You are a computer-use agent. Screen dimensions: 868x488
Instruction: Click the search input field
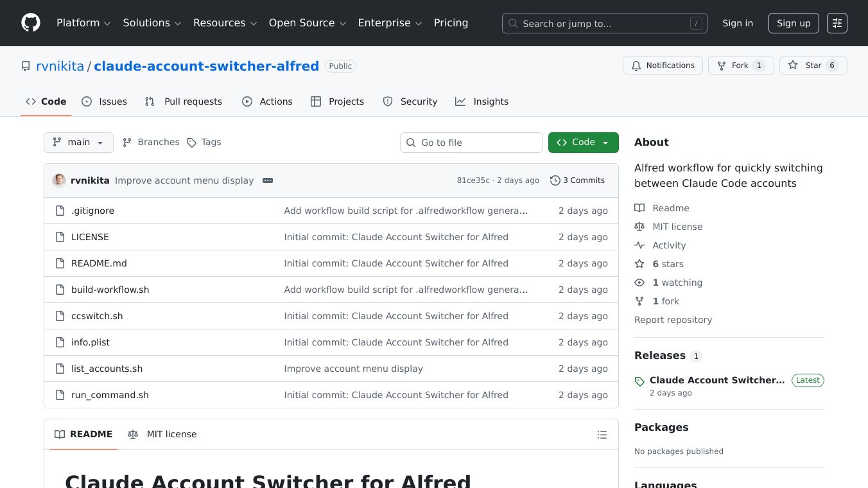click(x=603, y=23)
